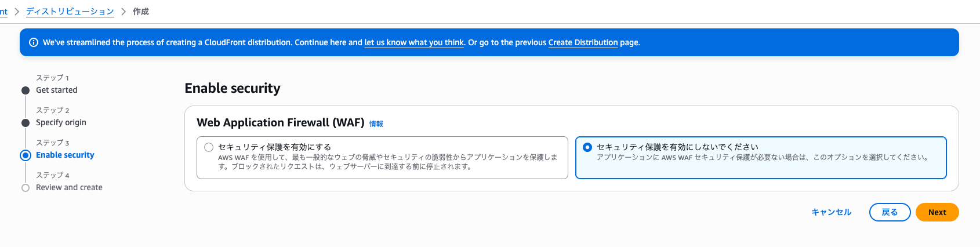980x247 pixels.
Task: Click the ステップ 1 label
Action: [x=52, y=78]
